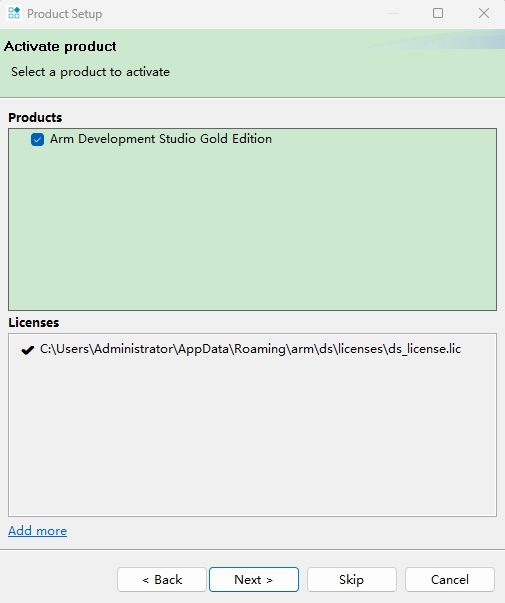Cancel the Product Setup wizard
505x603 pixels.
click(450, 580)
